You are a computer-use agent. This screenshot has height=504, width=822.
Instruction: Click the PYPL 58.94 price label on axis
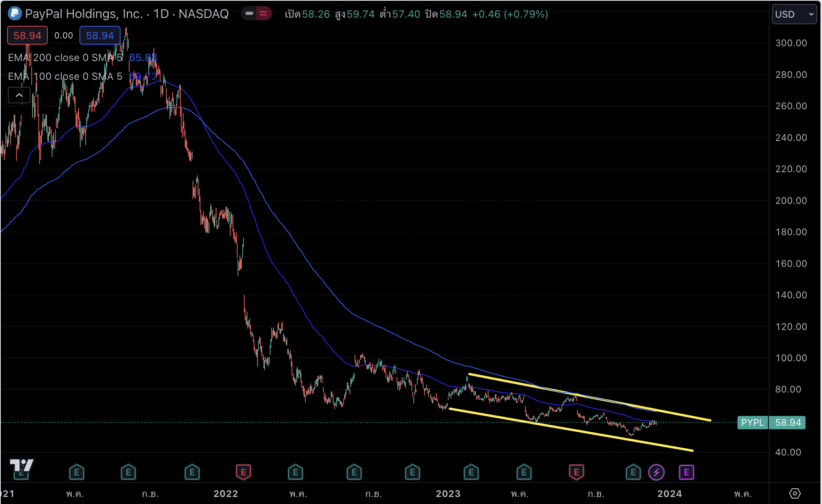tap(772, 423)
